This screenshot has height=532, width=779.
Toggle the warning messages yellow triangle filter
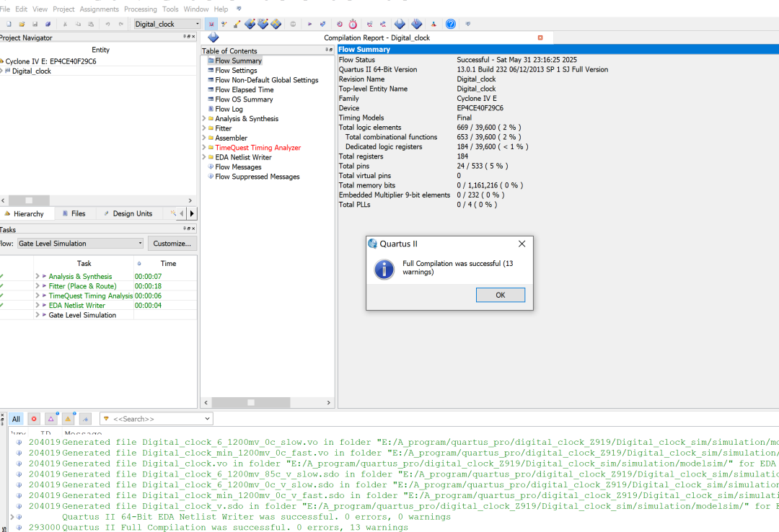pyautogui.click(x=68, y=419)
